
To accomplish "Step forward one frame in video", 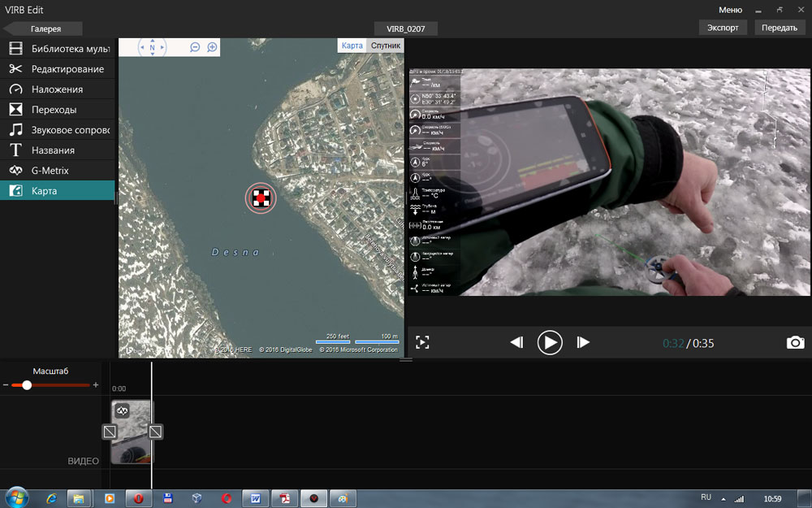I will coord(582,342).
